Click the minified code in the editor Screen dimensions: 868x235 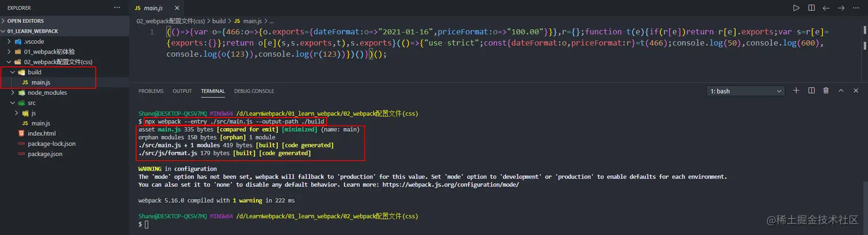coord(498,43)
